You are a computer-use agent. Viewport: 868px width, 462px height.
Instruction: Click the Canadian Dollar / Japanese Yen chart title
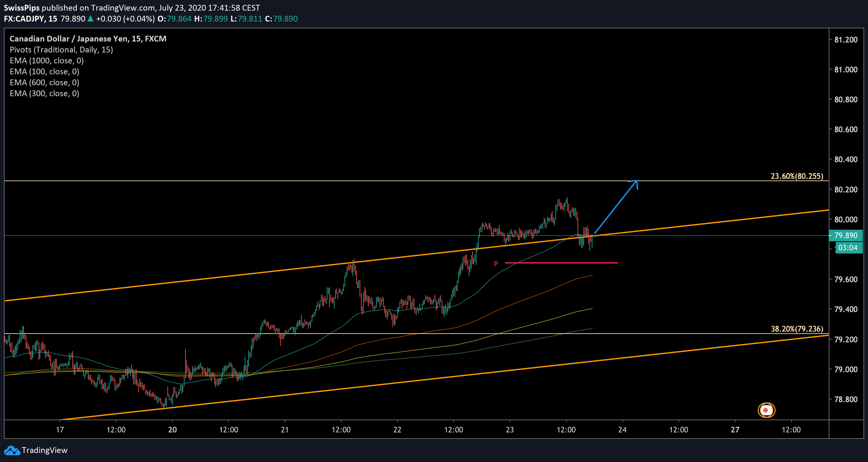pyautogui.click(x=88, y=39)
